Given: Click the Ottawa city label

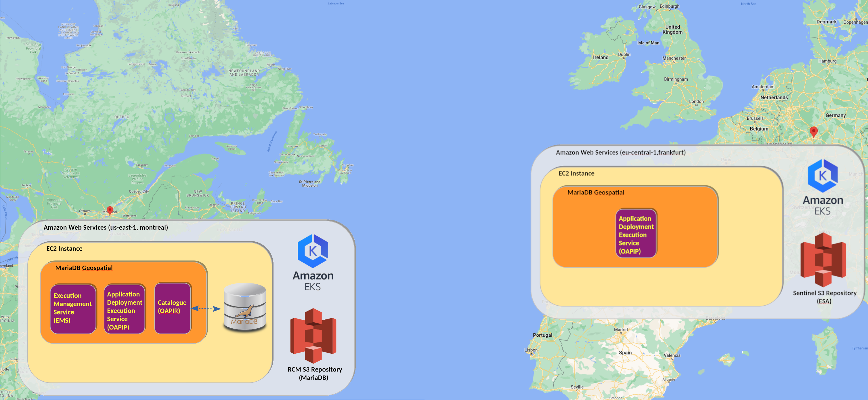Looking at the screenshot, I should pyautogui.click(x=85, y=211).
